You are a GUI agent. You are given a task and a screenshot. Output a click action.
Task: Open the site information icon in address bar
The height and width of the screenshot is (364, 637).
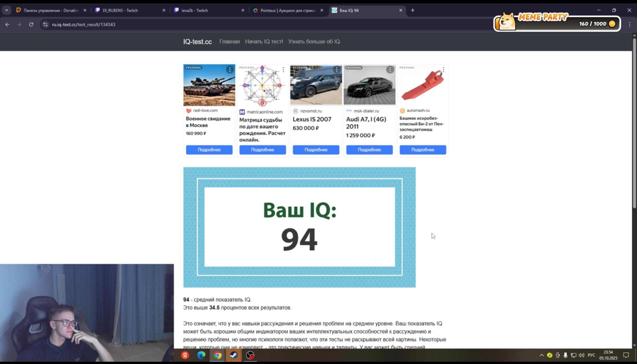click(x=45, y=24)
